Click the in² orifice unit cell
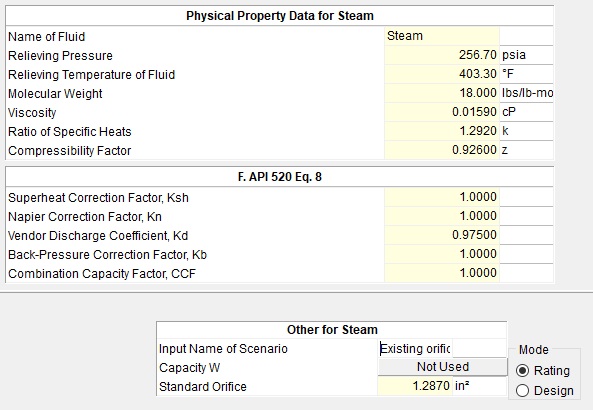The width and height of the screenshot is (593, 410). pyautogui.click(x=480, y=386)
